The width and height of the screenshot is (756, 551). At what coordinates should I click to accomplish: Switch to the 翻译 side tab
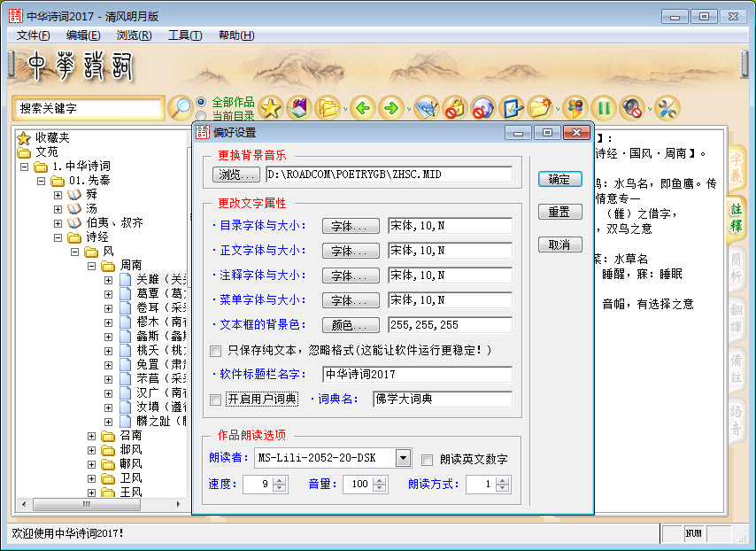736,318
